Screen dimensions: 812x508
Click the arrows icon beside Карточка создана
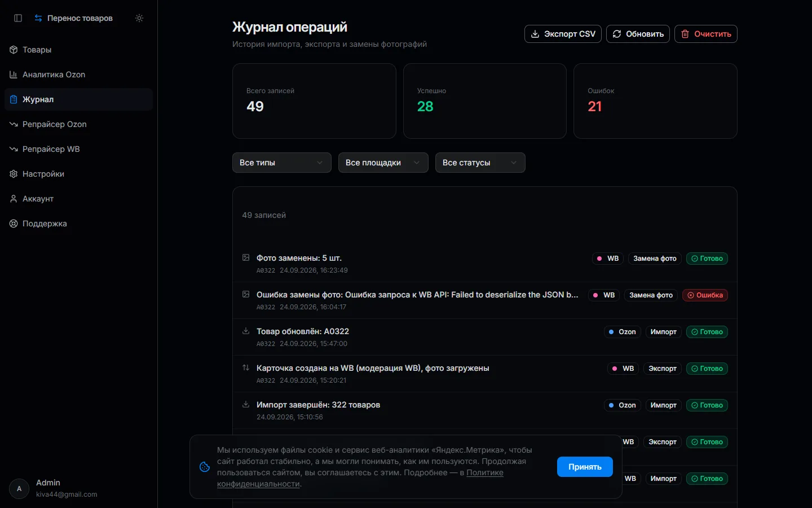(246, 367)
